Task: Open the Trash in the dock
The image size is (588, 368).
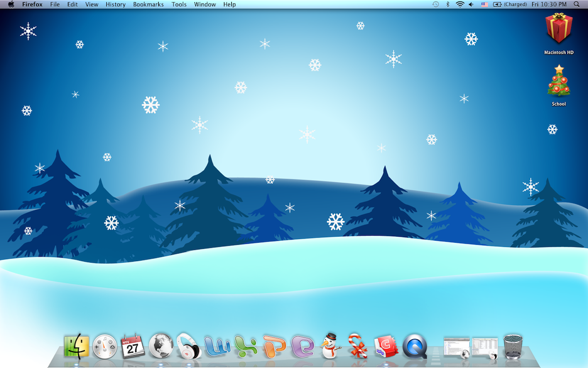Action: [x=512, y=347]
